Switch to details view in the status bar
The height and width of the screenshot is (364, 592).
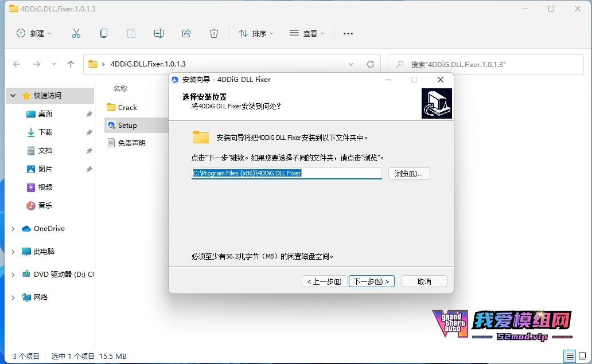click(570, 356)
